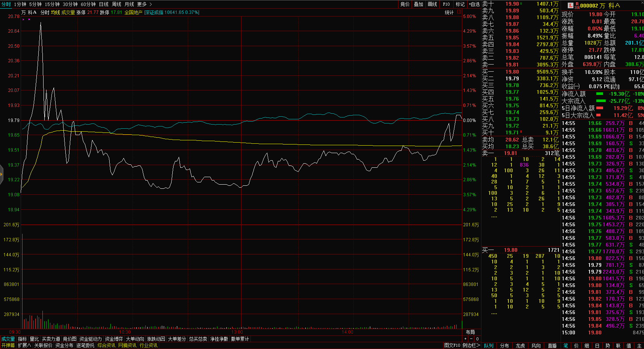Viewport: 644px width, 349px height.
Task: Click the L badge beside stock code 000002
Action: click(x=570, y=5)
